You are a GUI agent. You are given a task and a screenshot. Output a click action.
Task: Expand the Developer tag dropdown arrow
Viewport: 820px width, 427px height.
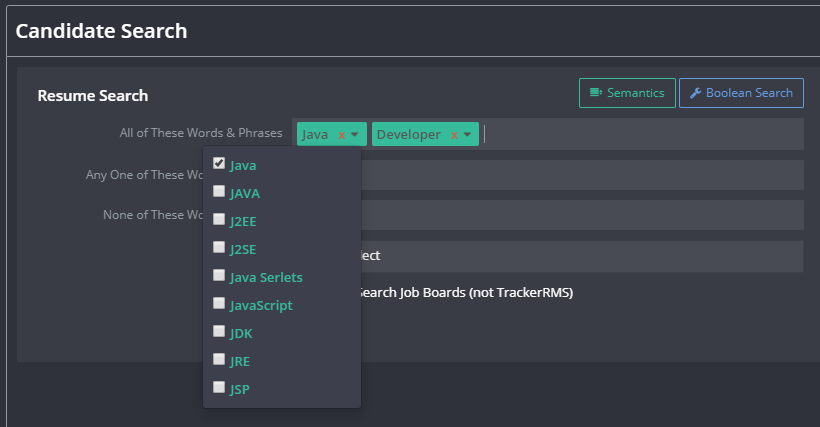click(468, 135)
